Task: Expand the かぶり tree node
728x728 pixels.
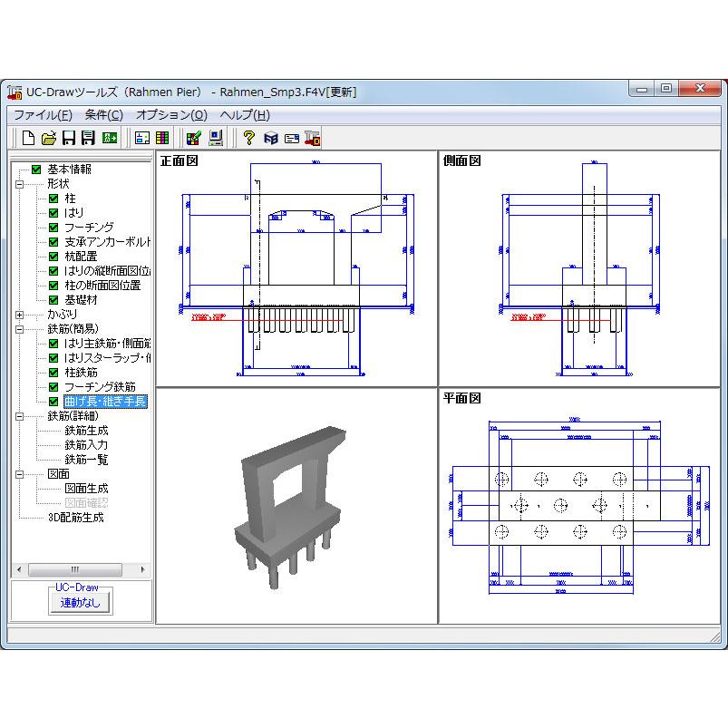Action: pyautogui.click(x=20, y=315)
